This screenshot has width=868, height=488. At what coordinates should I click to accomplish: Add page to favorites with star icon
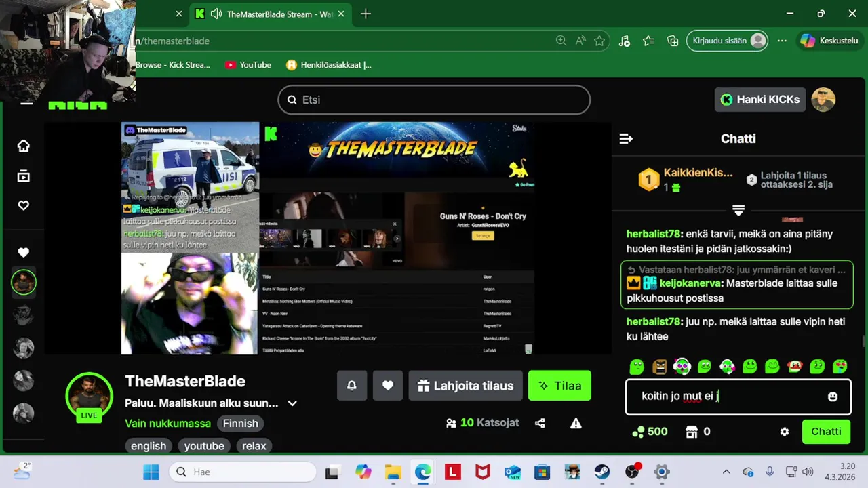(599, 41)
